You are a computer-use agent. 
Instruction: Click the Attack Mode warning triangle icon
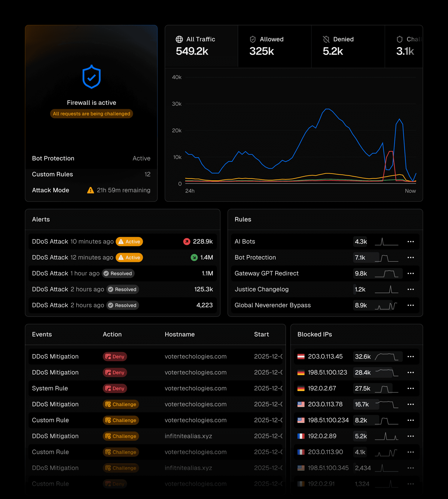90,190
